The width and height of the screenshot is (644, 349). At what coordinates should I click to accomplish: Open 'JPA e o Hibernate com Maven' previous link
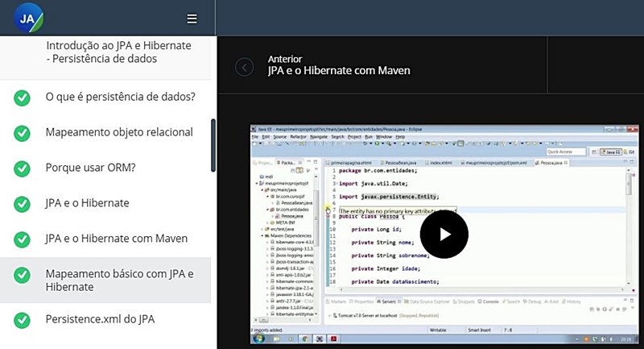[x=339, y=70]
